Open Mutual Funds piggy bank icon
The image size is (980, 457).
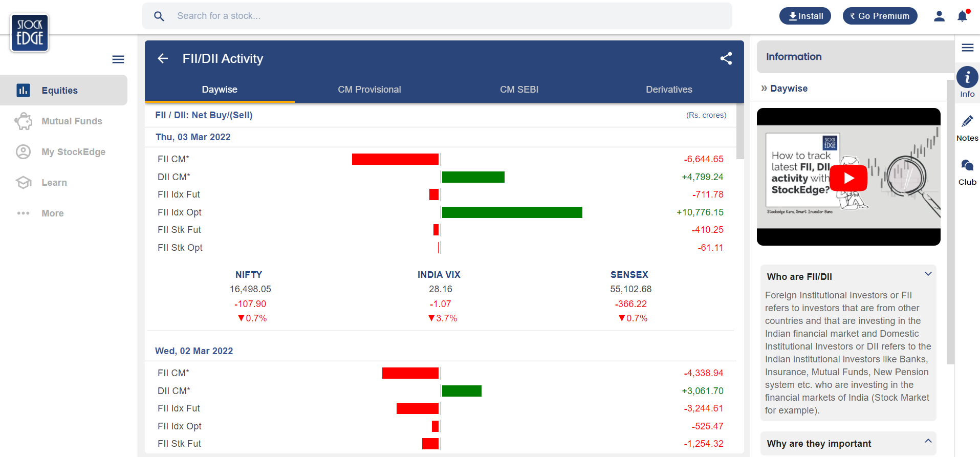coord(24,121)
